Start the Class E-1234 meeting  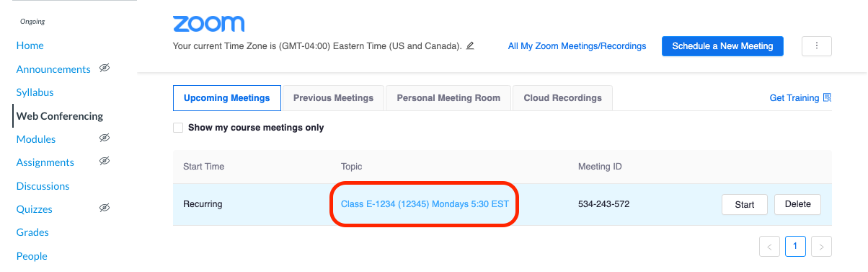[x=745, y=204]
